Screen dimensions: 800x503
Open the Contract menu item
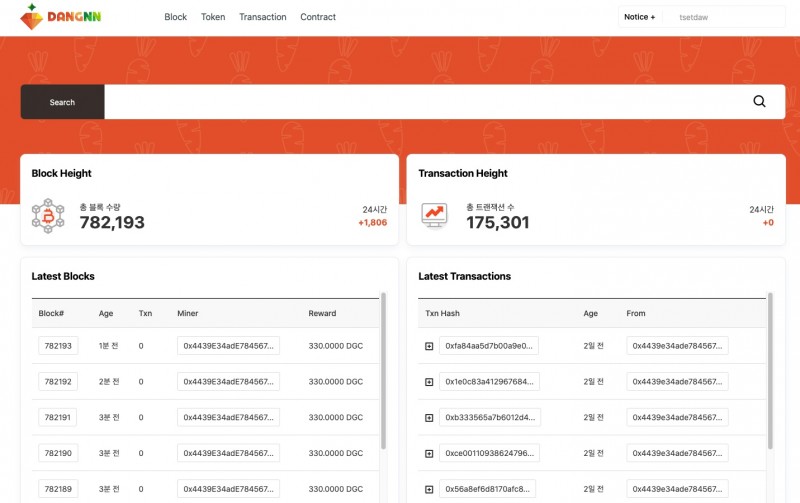[318, 17]
